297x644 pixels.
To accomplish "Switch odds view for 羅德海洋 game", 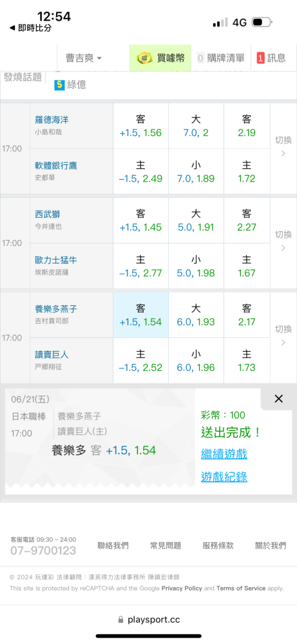I will (x=283, y=146).
